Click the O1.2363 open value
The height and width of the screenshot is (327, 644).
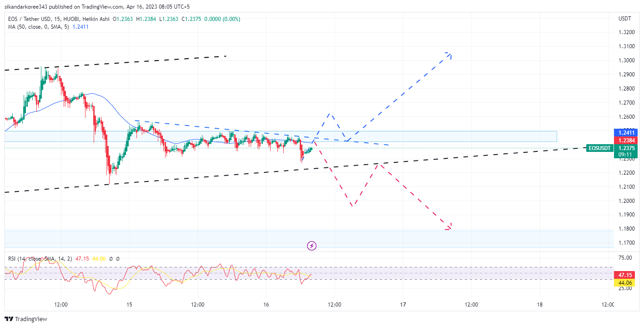coord(123,19)
